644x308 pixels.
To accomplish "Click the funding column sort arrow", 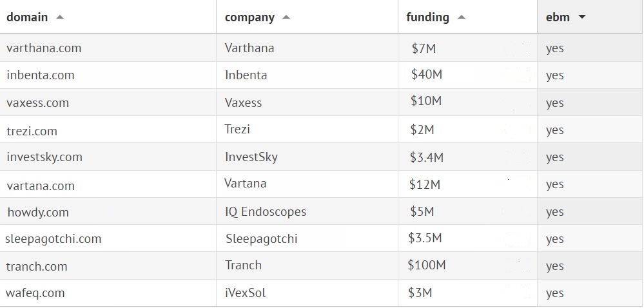I will (x=461, y=17).
